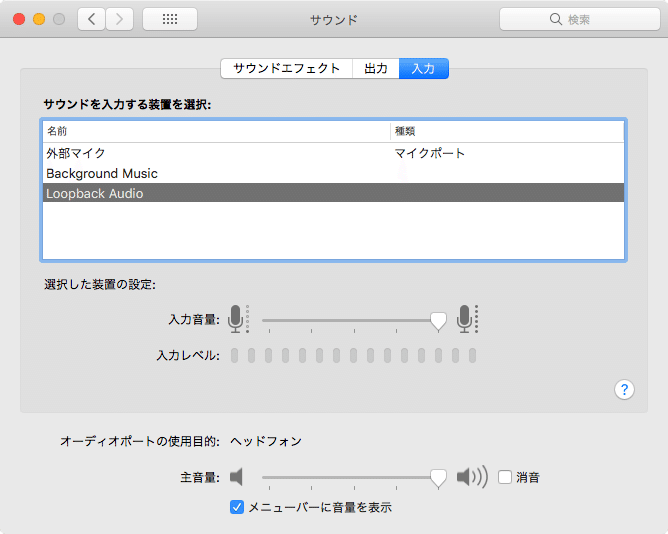Click the loud speaker icon by 主音量

pyautogui.click(x=472, y=477)
